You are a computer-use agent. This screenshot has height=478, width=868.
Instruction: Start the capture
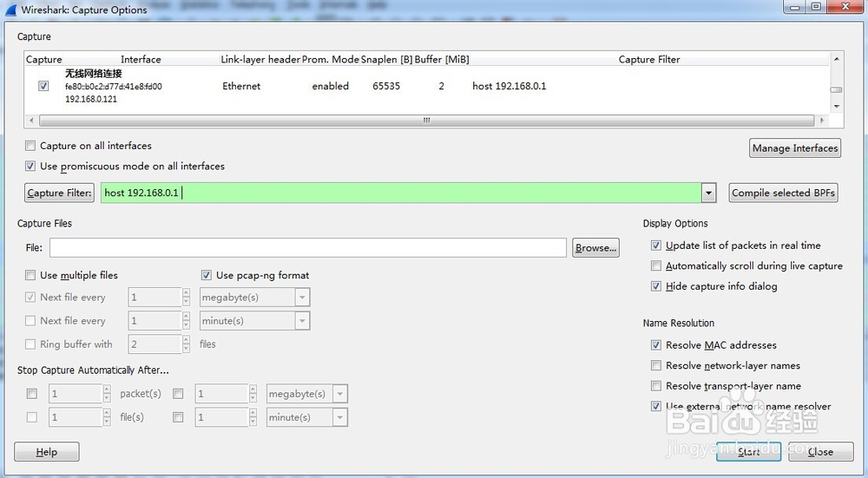[748, 451]
